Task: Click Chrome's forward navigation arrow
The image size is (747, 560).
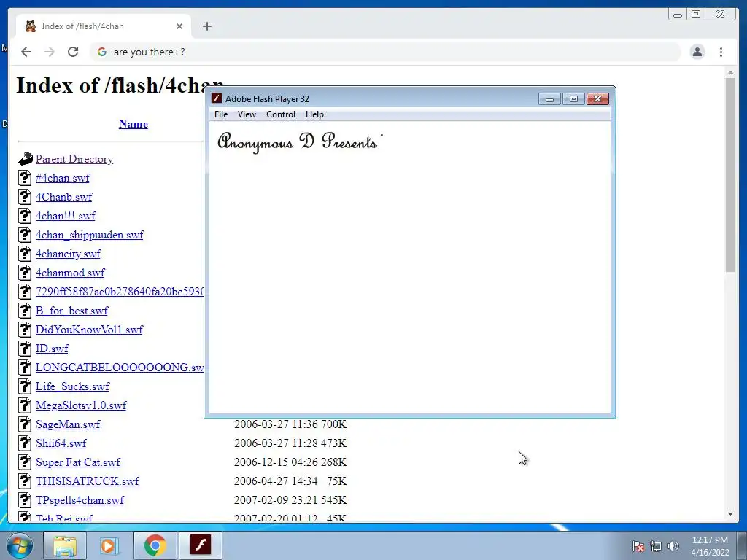Action: [50, 52]
